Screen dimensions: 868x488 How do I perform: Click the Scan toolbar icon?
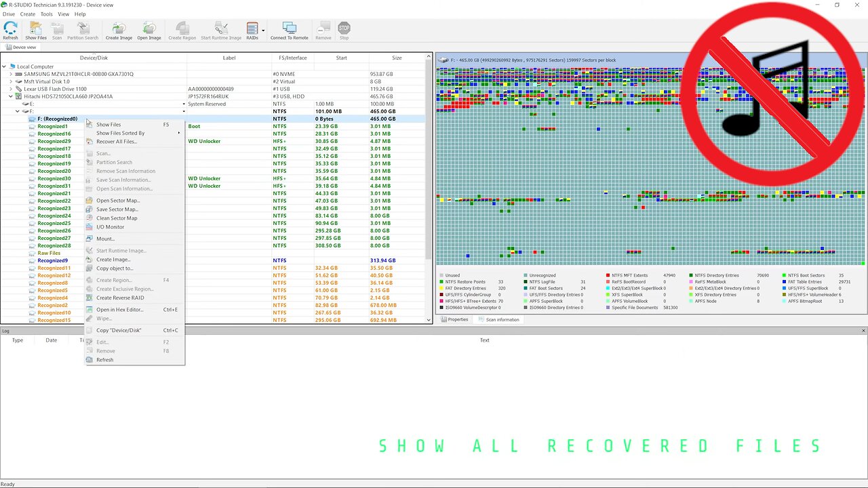(57, 30)
